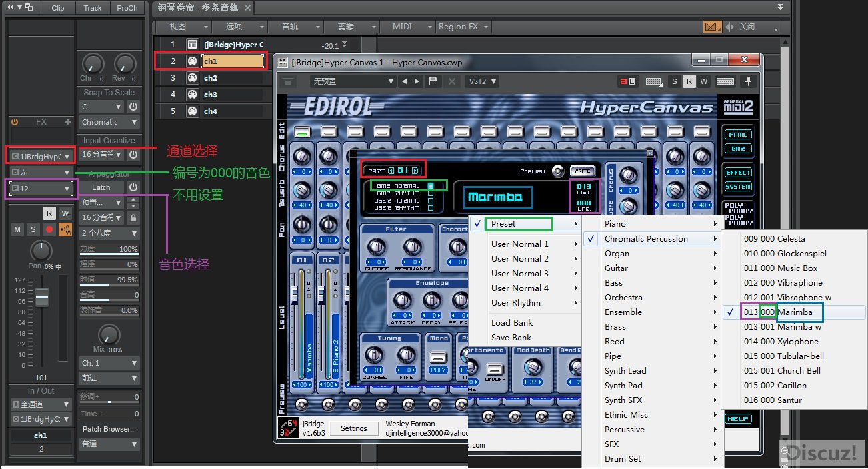Toggle Mute on the channel strip

point(17,229)
